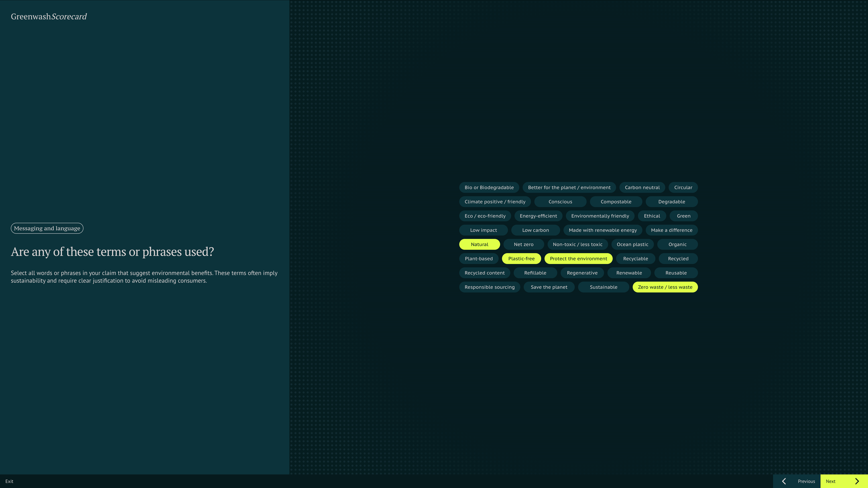Viewport: 868px width, 488px height.
Task: Toggle the Ocean plastic chip
Action: coord(632,245)
